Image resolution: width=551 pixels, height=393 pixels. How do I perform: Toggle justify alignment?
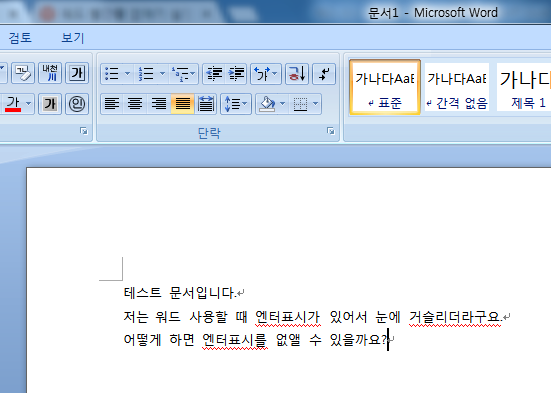click(182, 104)
